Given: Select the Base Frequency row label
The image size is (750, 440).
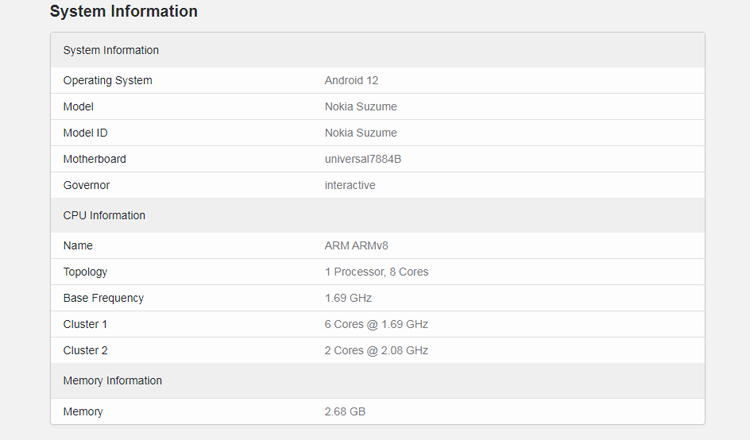Looking at the screenshot, I should point(103,298).
